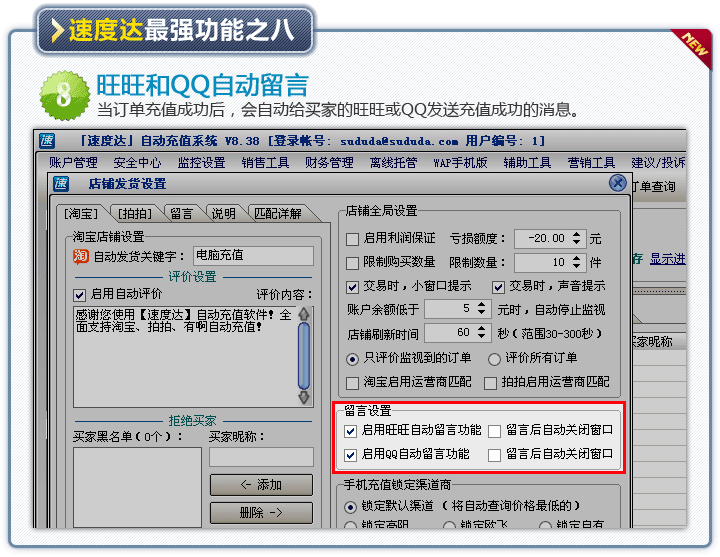Open the 账户管理 menu
This screenshot has width=720, height=557.
(x=73, y=163)
